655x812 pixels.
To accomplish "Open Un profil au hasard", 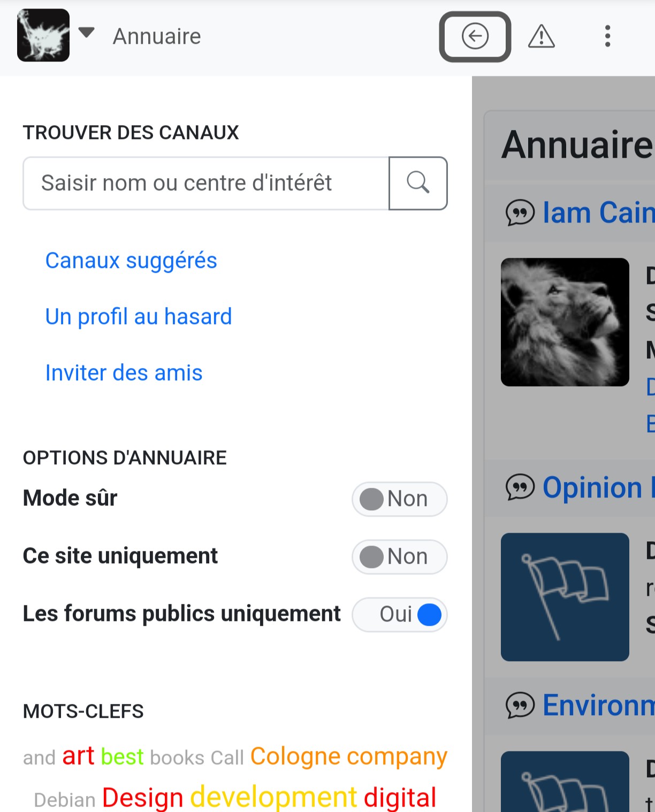I will (x=139, y=317).
